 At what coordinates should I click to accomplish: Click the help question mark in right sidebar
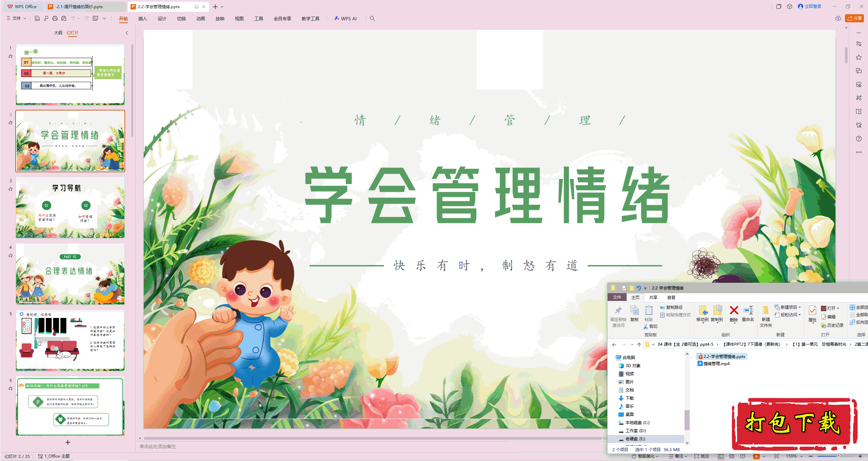click(859, 139)
